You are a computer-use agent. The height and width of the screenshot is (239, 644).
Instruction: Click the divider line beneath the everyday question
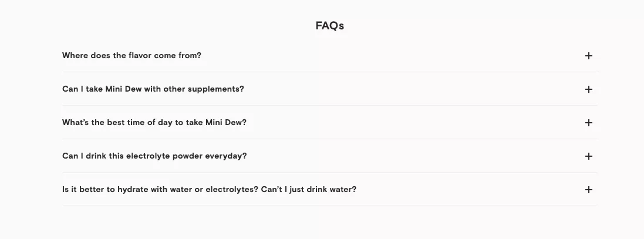coord(329,173)
